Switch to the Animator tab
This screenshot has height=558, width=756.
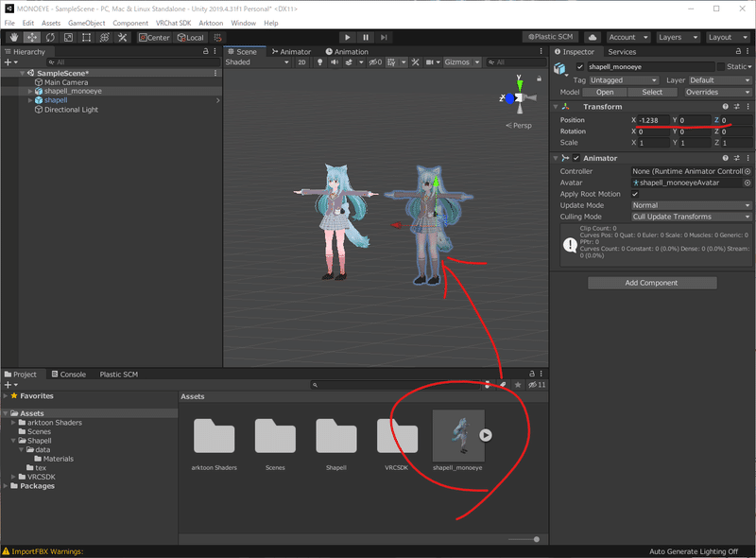291,52
